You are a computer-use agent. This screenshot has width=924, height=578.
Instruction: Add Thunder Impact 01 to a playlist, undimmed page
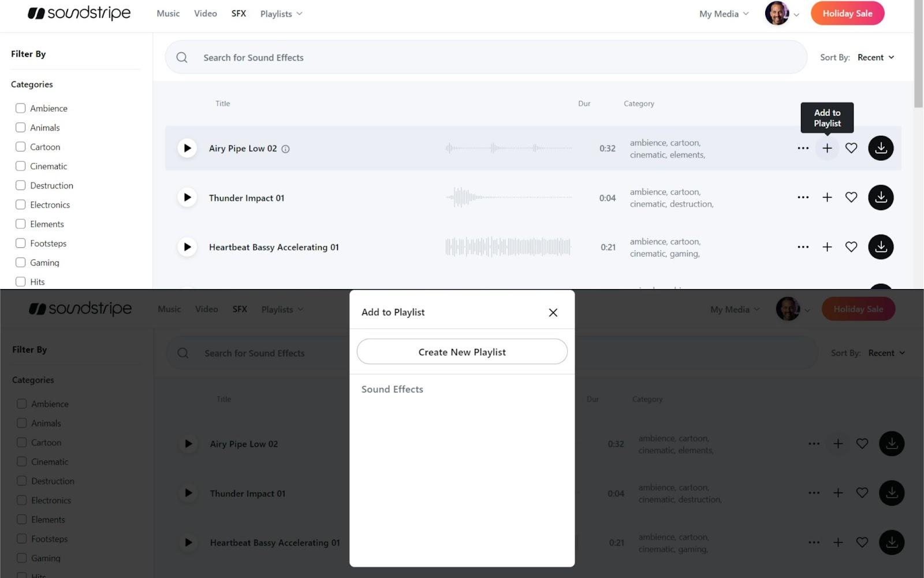click(827, 198)
